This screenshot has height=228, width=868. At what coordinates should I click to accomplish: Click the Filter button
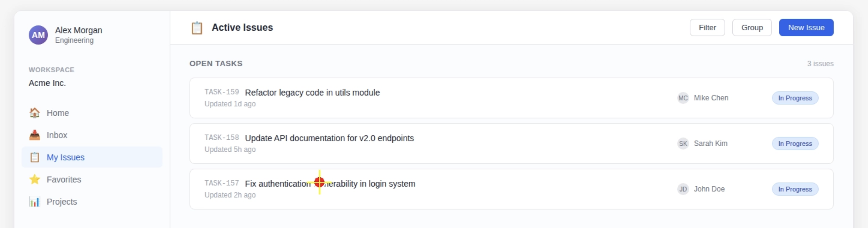[707, 28]
